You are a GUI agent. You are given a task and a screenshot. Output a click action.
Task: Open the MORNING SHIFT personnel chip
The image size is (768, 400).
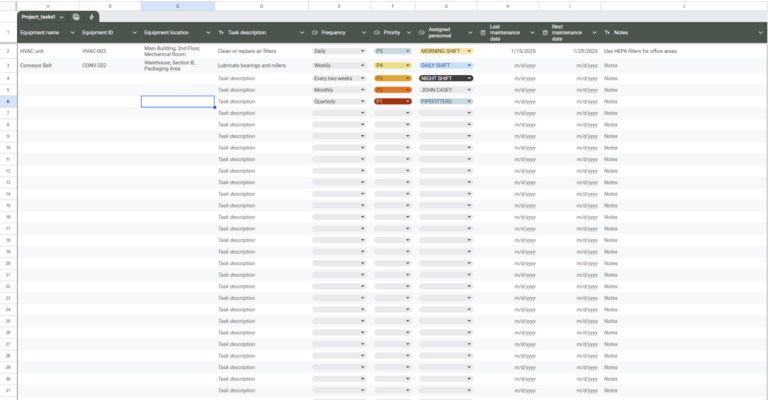[x=446, y=51]
